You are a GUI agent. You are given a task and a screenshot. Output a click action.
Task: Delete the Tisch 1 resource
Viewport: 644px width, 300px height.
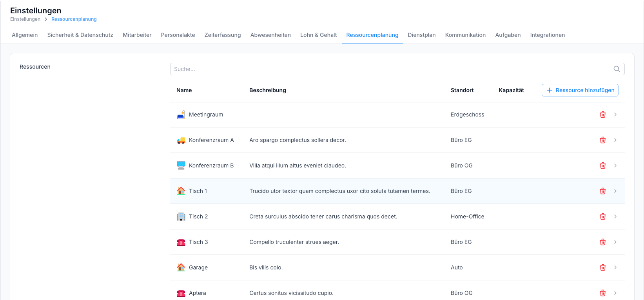603,191
